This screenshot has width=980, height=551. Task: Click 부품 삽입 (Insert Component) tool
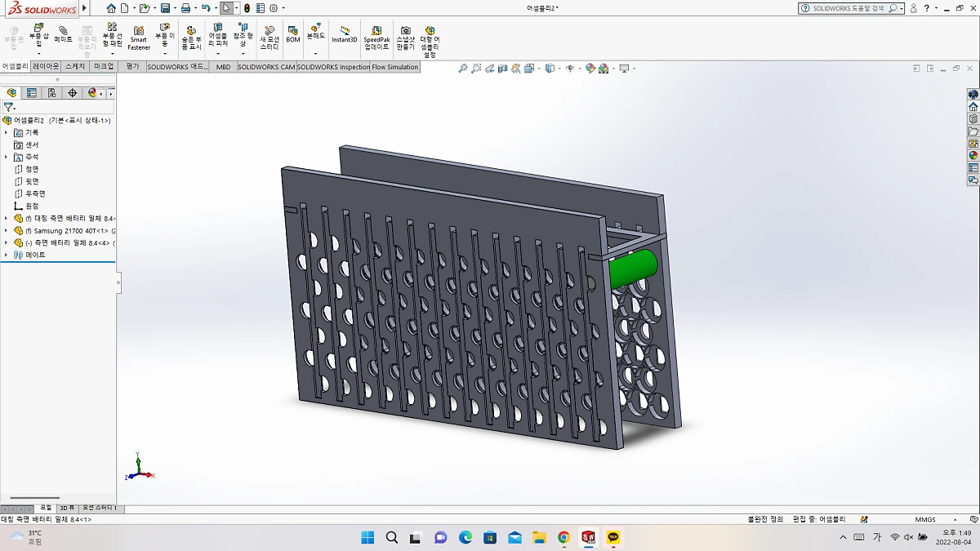(39, 34)
